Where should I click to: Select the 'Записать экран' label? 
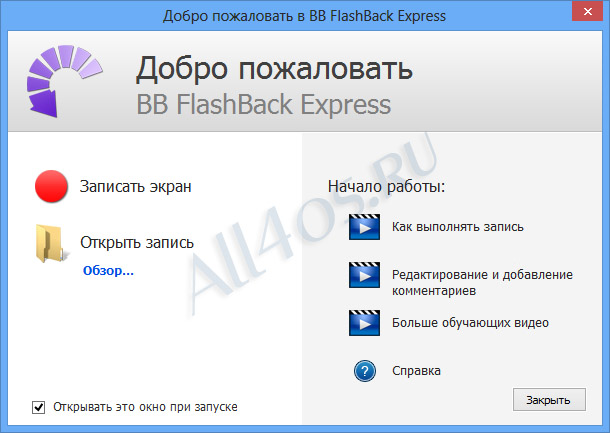(135, 187)
